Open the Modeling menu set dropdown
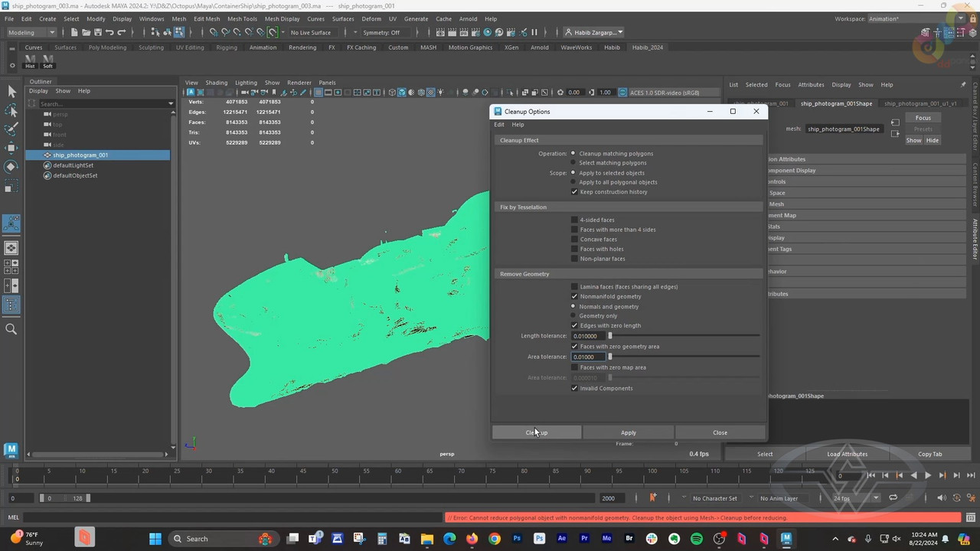The height and width of the screenshot is (551, 980). coord(31,32)
